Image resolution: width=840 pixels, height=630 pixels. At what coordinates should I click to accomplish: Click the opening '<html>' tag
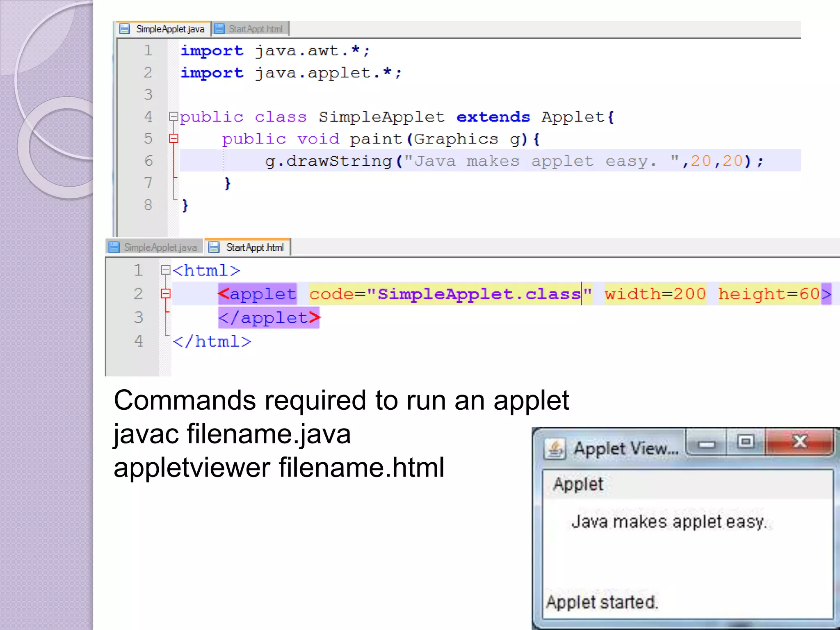pos(206,270)
